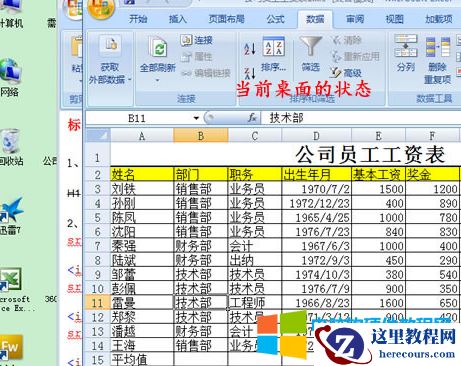Click the 工程师 cell in row 11
Viewport: 461px width, 366px height.
[255, 303]
